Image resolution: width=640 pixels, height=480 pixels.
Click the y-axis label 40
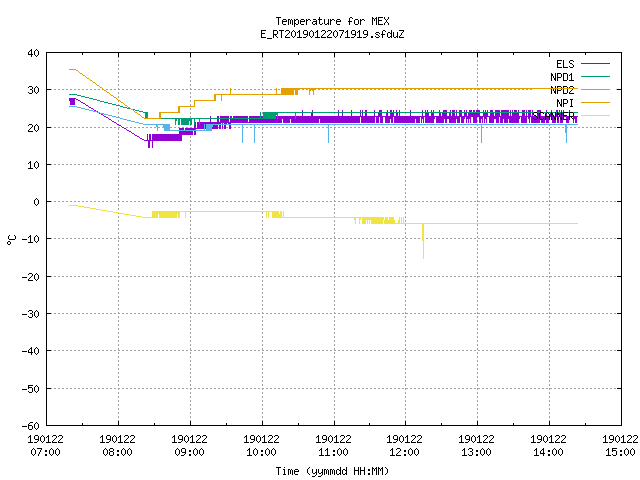[x=33, y=53]
